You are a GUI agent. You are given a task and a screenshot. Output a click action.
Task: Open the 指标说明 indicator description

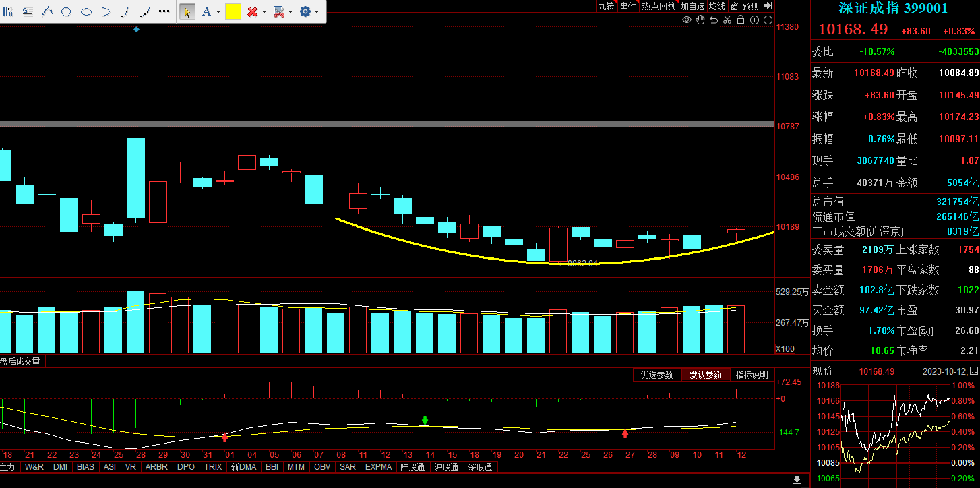[x=752, y=375]
